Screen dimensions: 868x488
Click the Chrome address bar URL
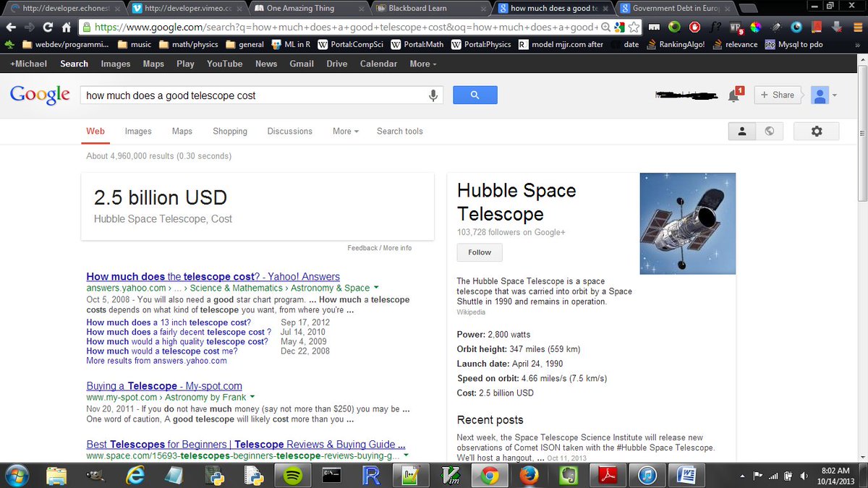coord(345,27)
